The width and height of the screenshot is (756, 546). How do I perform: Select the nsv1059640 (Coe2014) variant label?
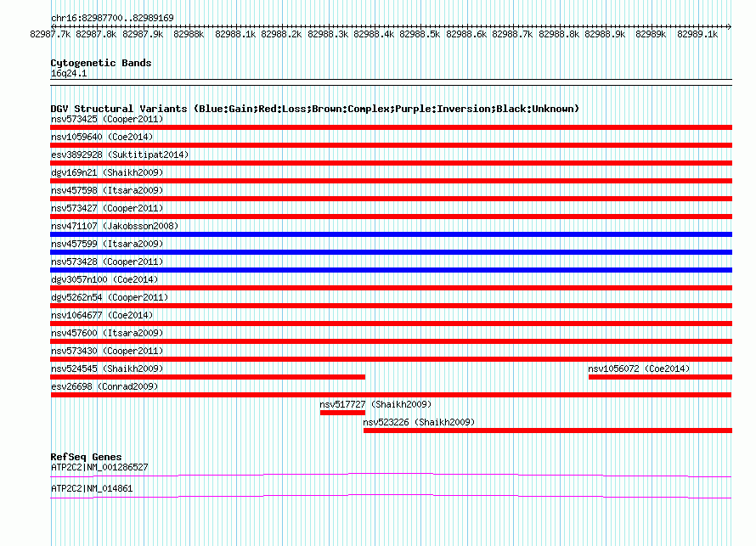pyautogui.click(x=102, y=137)
